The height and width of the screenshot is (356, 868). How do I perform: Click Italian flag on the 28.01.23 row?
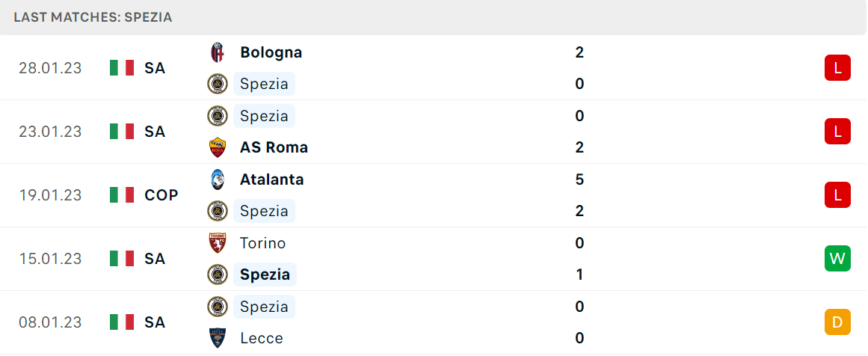pyautogui.click(x=122, y=68)
